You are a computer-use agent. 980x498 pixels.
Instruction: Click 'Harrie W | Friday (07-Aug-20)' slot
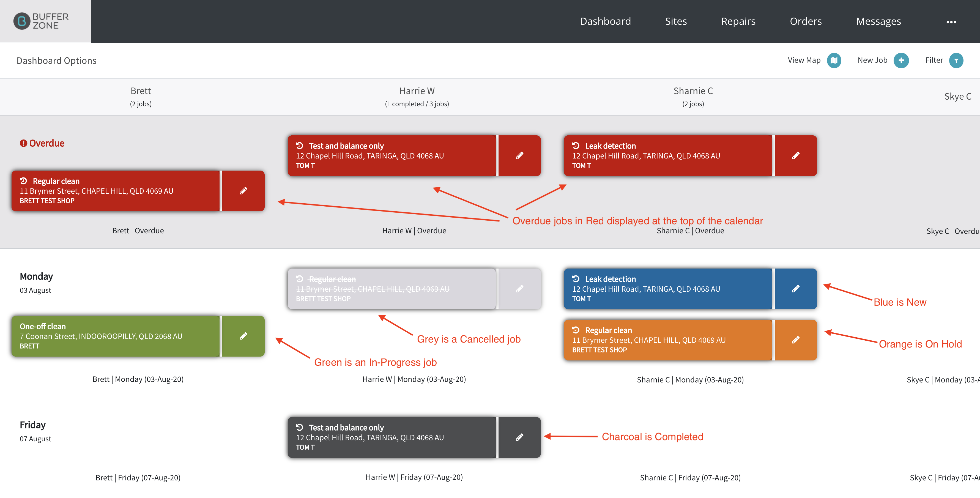pyautogui.click(x=414, y=477)
